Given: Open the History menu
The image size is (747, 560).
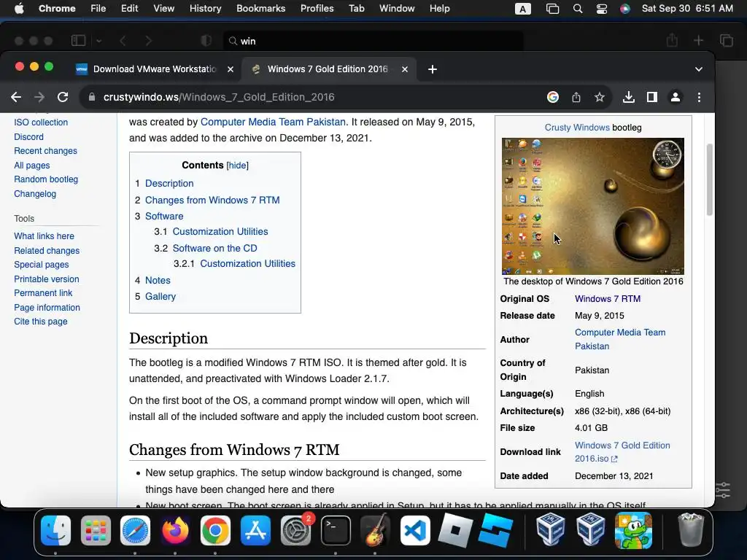Looking at the screenshot, I should click(x=205, y=9).
